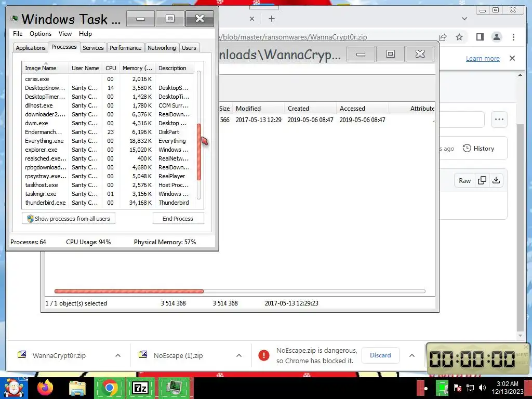Sort 7-Zip list by Created column
Image resolution: width=532 pixels, height=399 pixels.
point(311,109)
